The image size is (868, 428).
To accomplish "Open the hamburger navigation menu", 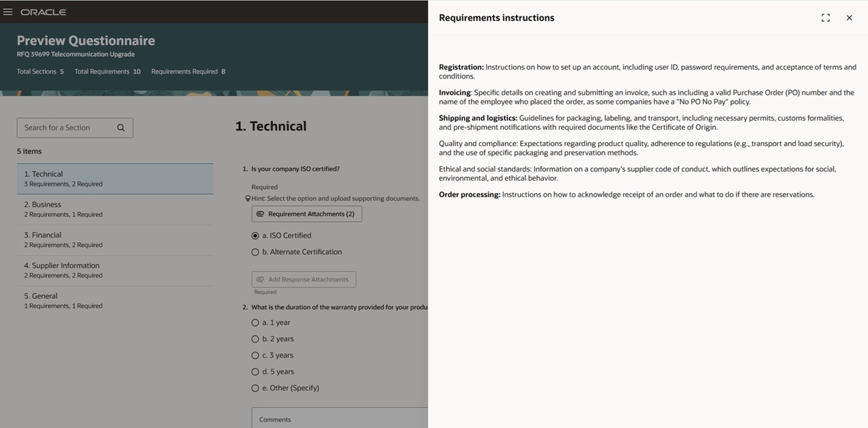I will (x=9, y=12).
